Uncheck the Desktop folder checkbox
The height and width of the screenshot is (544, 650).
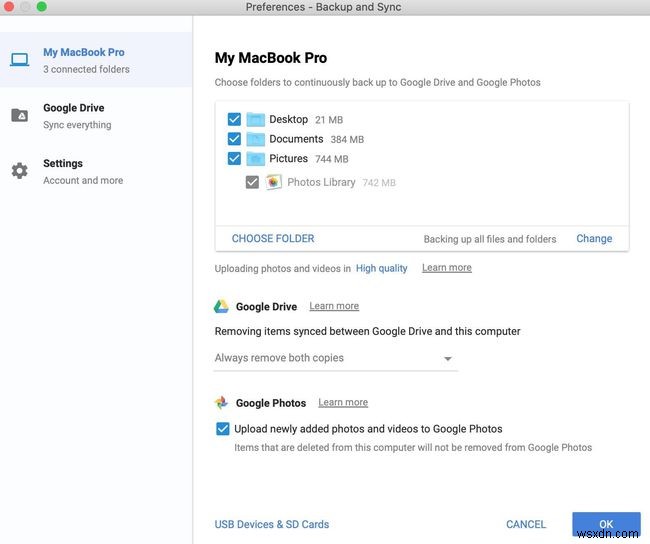coord(234,119)
